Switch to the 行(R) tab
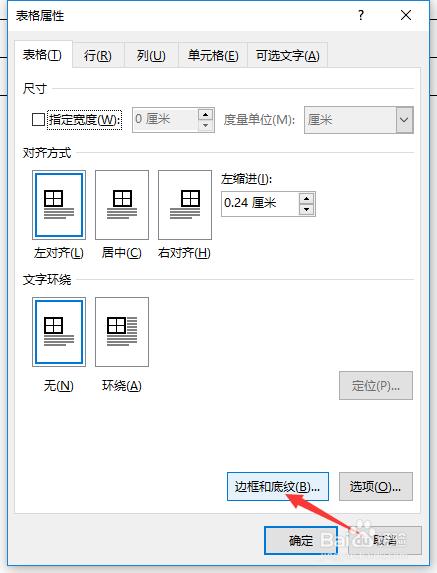Screen dimensions: 437x573 [x=98, y=56]
